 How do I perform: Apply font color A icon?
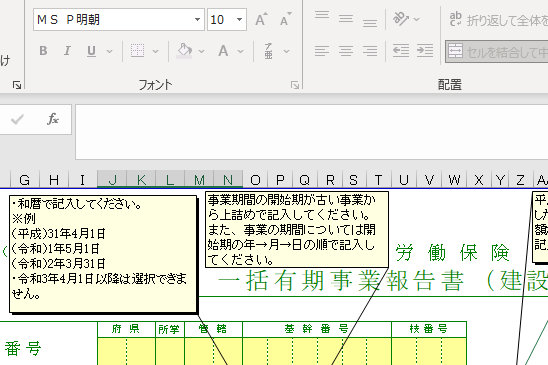[223, 51]
